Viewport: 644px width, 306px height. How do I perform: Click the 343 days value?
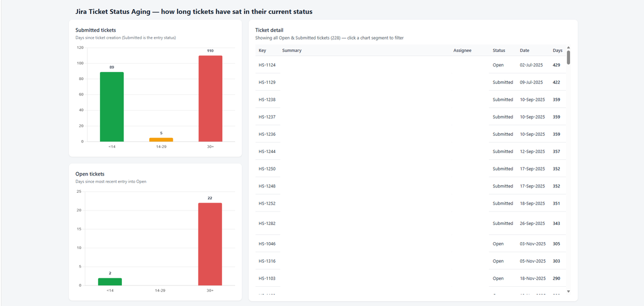(557, 223)
